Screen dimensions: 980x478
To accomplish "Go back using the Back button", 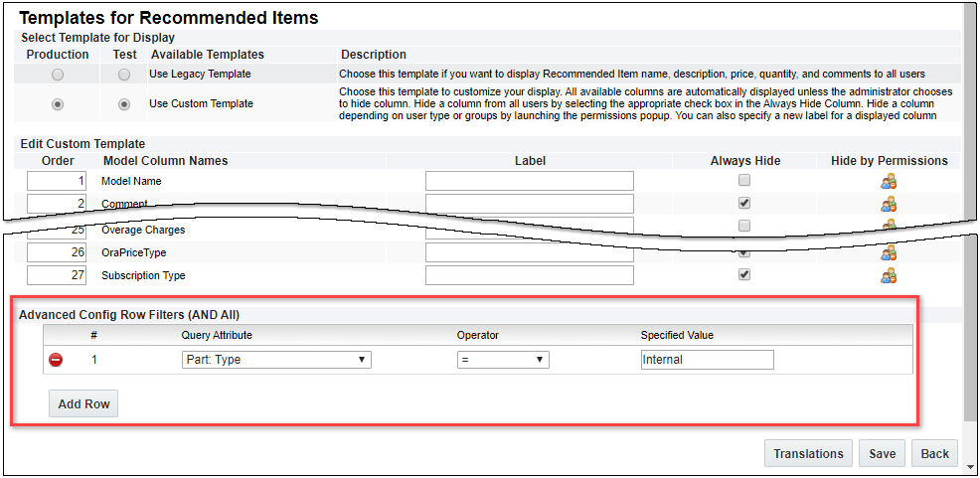I will pyautogui.click(x=934, y=453).
